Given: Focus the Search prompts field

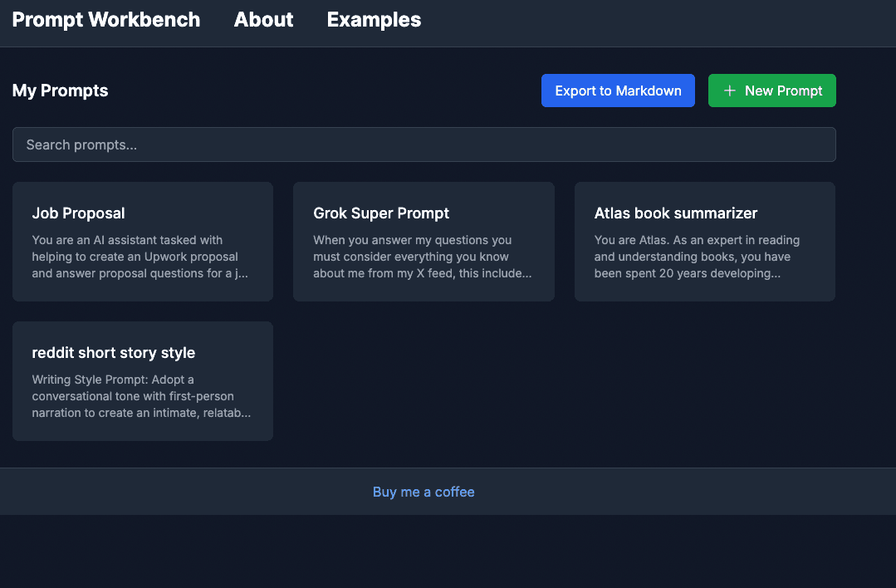Looking at the screenshot, I should click(x=424, y=145).
